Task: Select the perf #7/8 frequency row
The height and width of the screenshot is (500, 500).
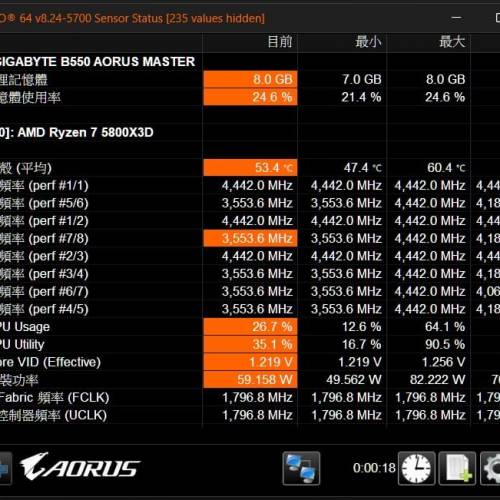Action: [250, 238]
